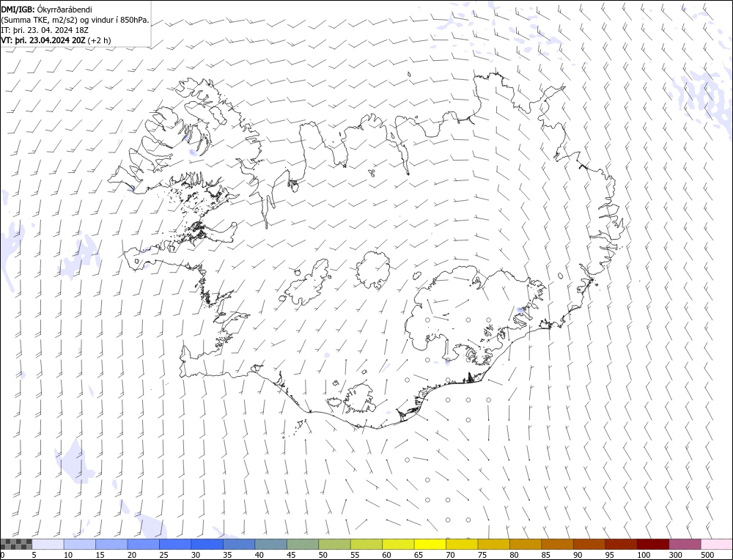Image resolution: width=733 pixels, height=560 pixels.
Task: Pick the steel-blue swatch between 35 and 40
Action: pos(240,544)
